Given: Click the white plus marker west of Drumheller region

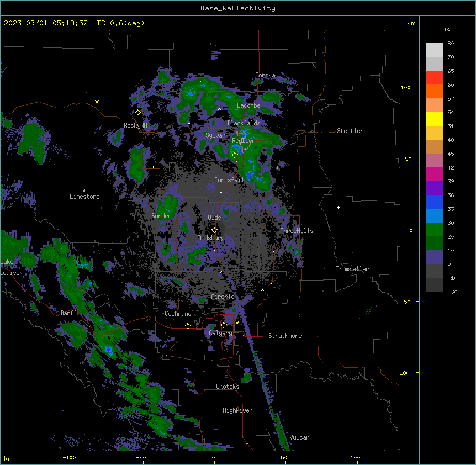Looking at the screenshot, I should point(338,207).
